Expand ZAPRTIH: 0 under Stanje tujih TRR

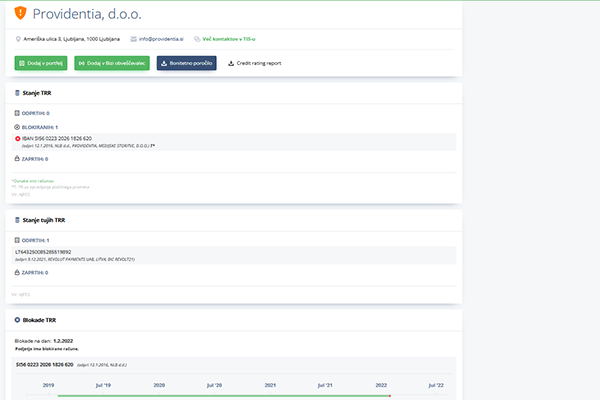pos(34,272)
